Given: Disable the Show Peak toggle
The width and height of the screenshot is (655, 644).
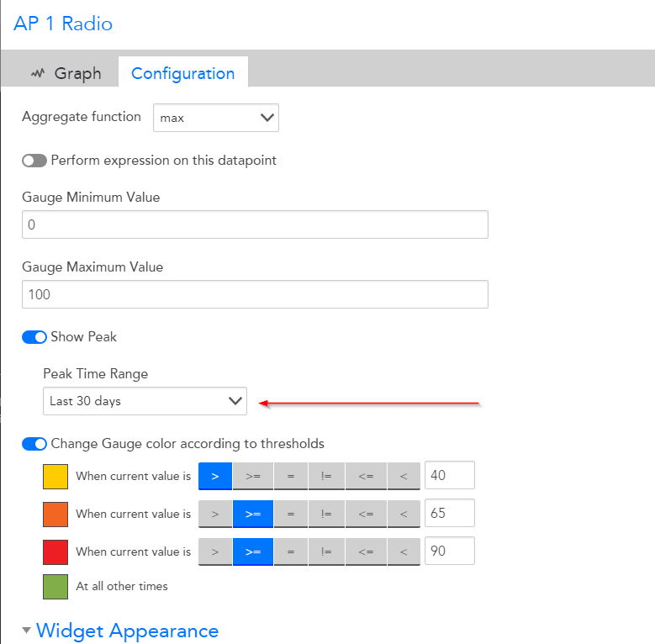Looking at the screenshot, I should click(34, 337).
